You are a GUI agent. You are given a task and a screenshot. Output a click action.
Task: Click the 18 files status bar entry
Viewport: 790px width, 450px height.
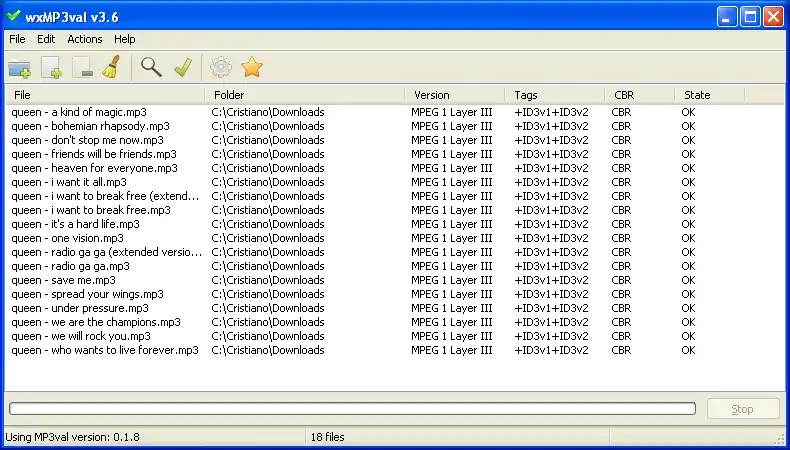[x=327, y=437]
